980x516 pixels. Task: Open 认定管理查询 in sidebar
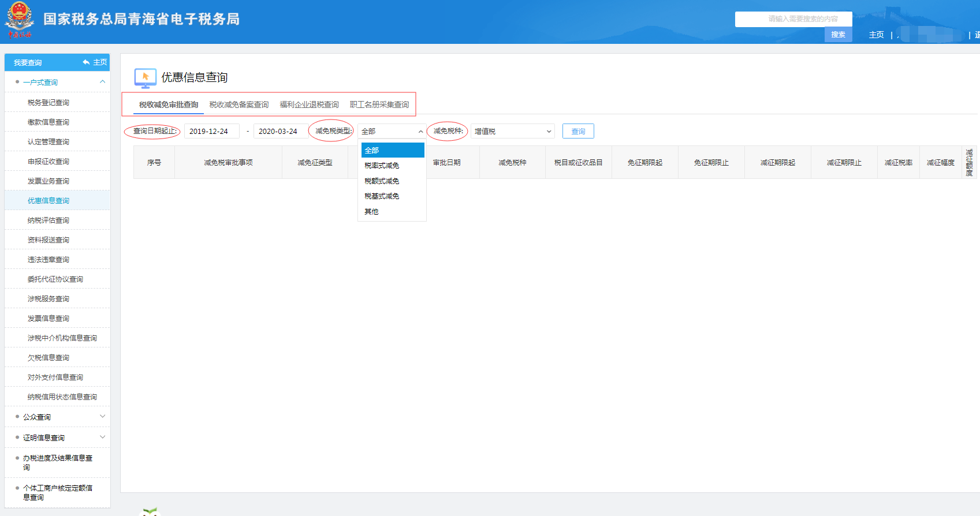coord(57,142)
